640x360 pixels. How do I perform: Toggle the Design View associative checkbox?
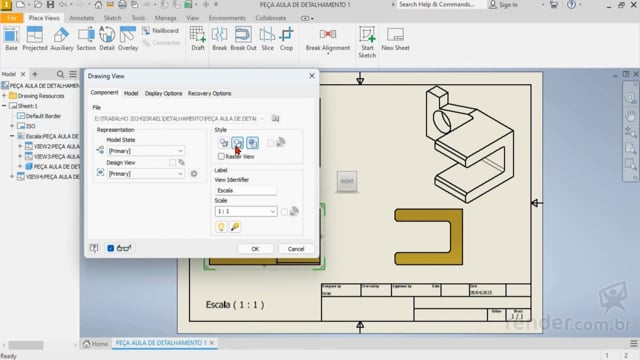pos(172,162)
